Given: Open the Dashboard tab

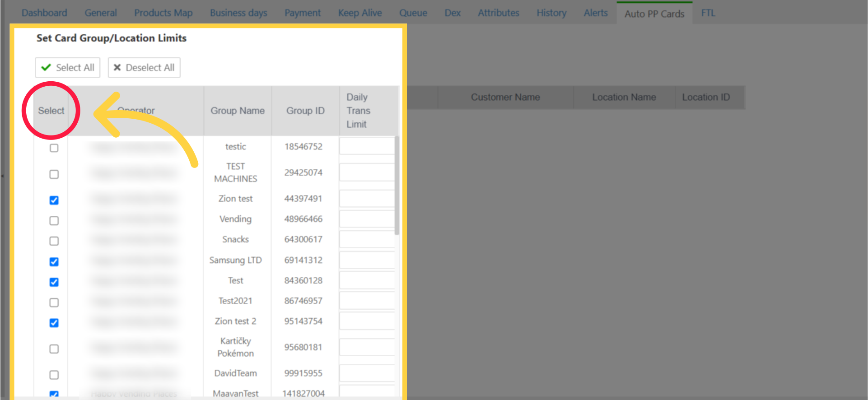Looking at the screenshot, I should [44, 13].
